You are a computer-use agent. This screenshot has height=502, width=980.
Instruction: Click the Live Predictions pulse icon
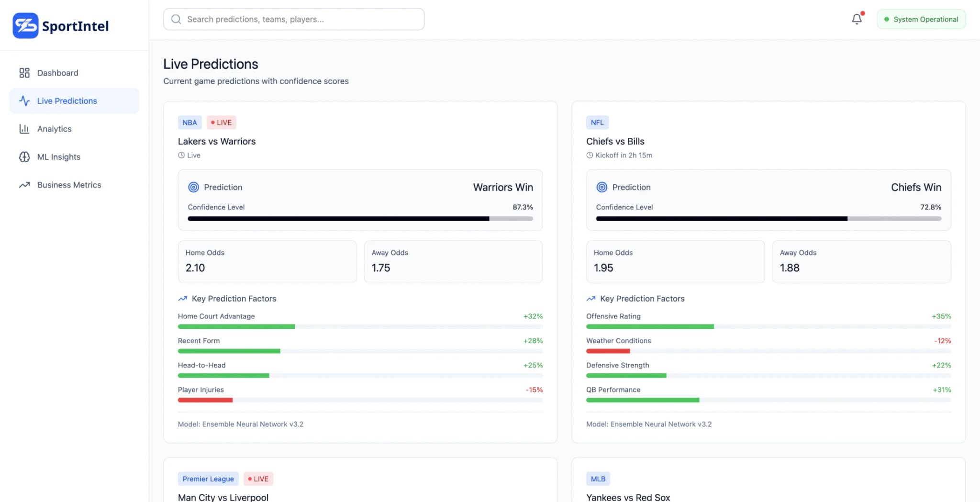pyautogui.click(x=25, y=100)
